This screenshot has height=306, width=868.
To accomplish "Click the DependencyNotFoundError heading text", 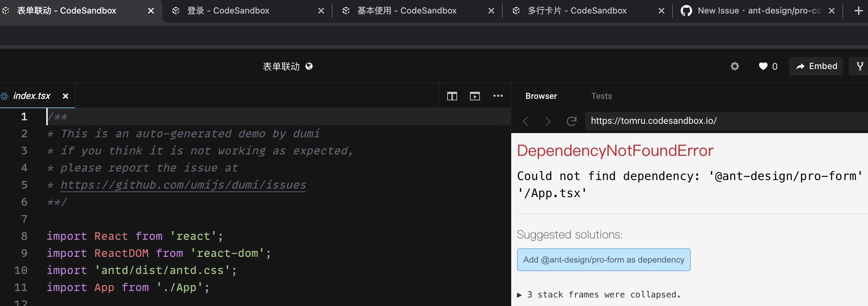I will 615,151.
